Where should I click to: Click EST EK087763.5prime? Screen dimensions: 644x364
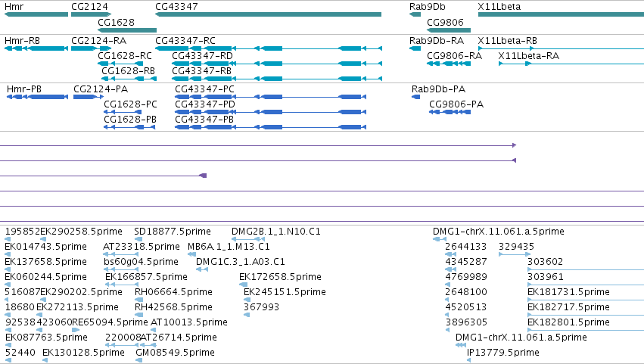point(7,346)
